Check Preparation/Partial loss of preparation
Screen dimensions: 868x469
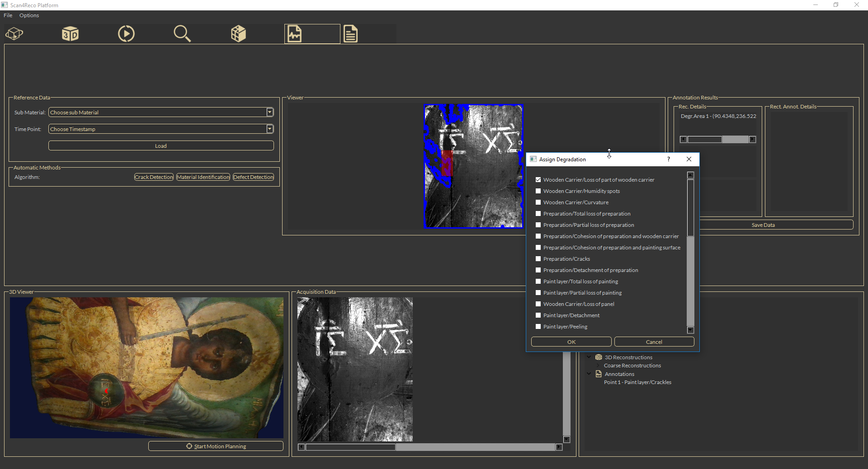[538, 225]
